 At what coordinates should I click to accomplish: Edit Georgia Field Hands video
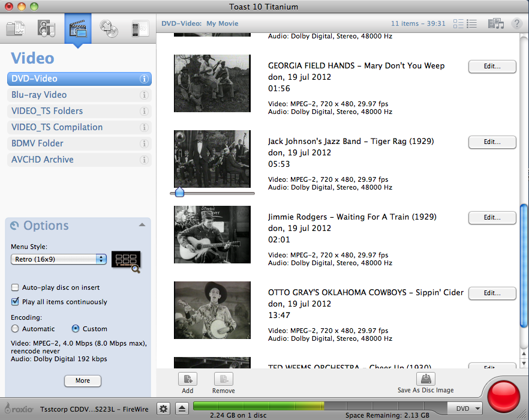(492, 67)
